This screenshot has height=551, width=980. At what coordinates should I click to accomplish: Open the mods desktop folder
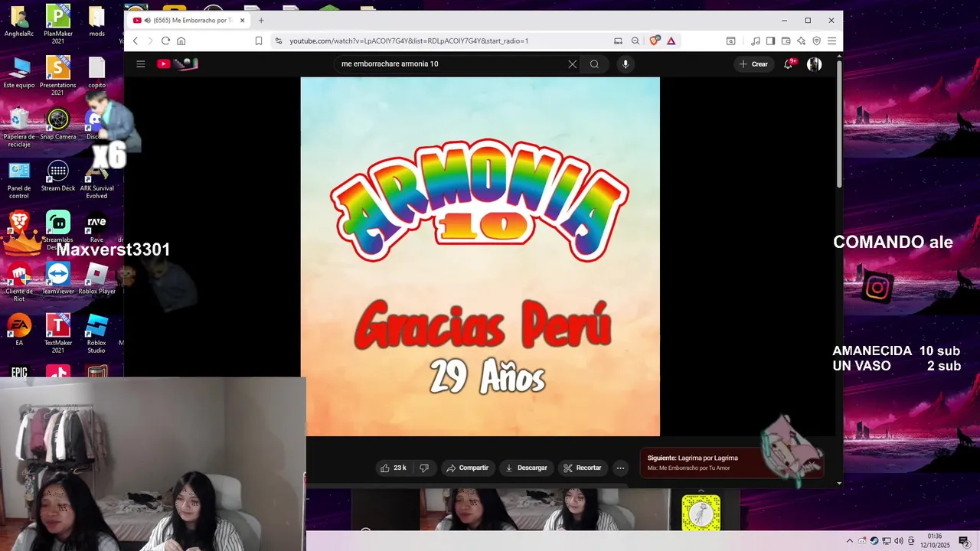[96, 21]
